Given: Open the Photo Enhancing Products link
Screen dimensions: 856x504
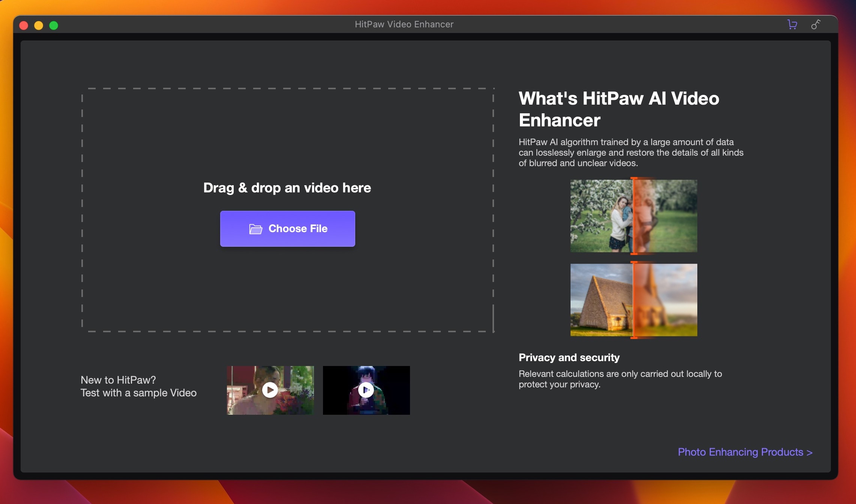Looking at the screenshot, I should point(745,452).
